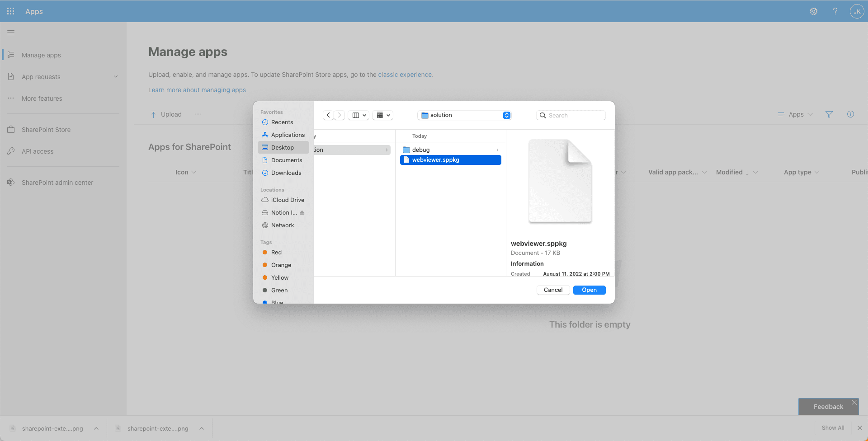
Task: Click the app launcher waffle icon
Action: 11,11
